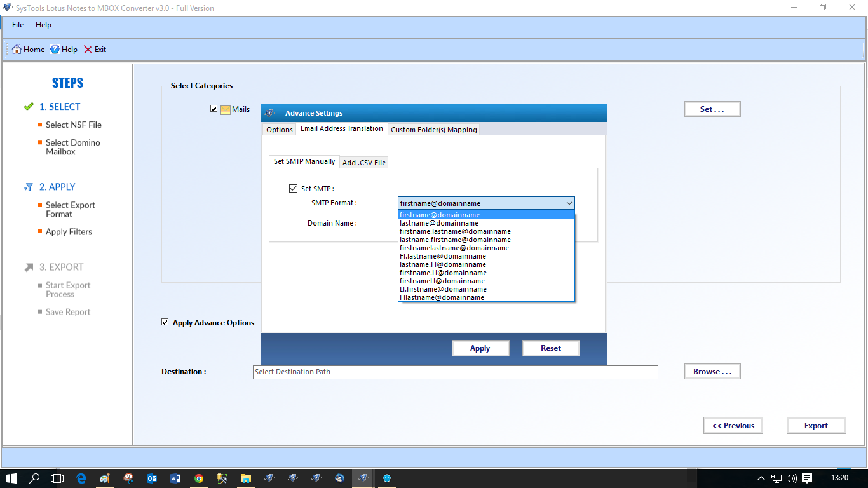Pick lastname.firstname@domainname option

pos(486,240)
